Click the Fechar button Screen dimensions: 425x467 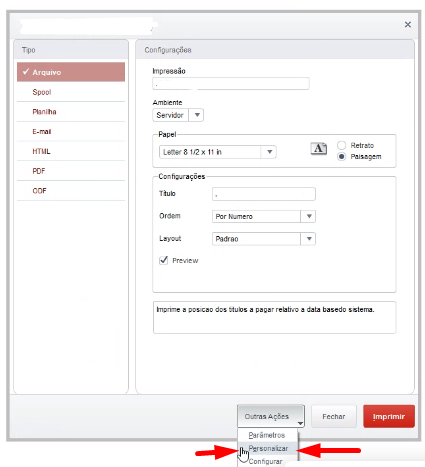coord(334,416)
